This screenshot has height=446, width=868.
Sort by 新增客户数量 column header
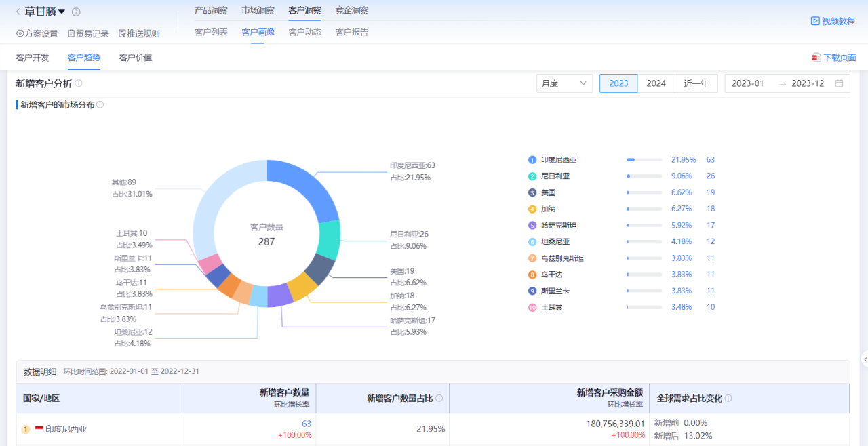point(284,392)
